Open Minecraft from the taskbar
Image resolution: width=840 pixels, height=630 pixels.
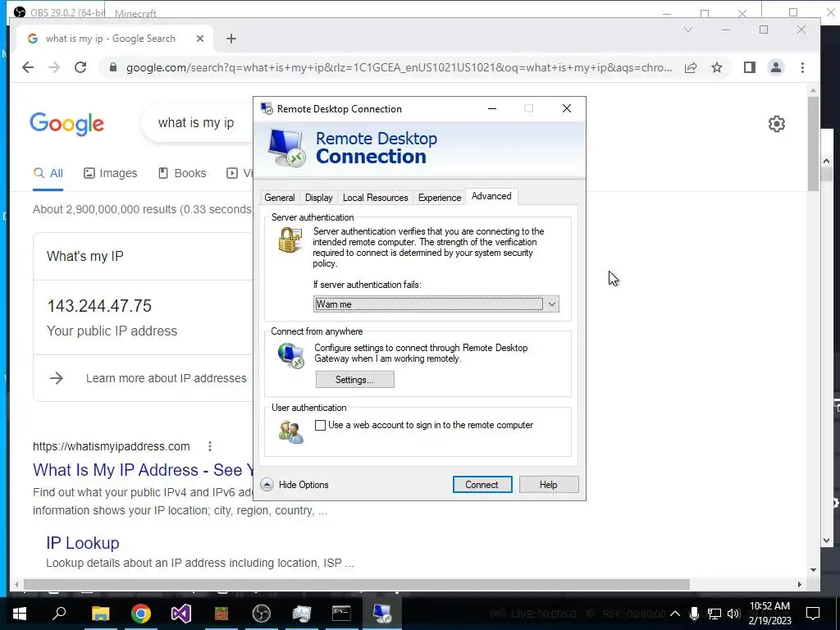click(x=221, y=614)
